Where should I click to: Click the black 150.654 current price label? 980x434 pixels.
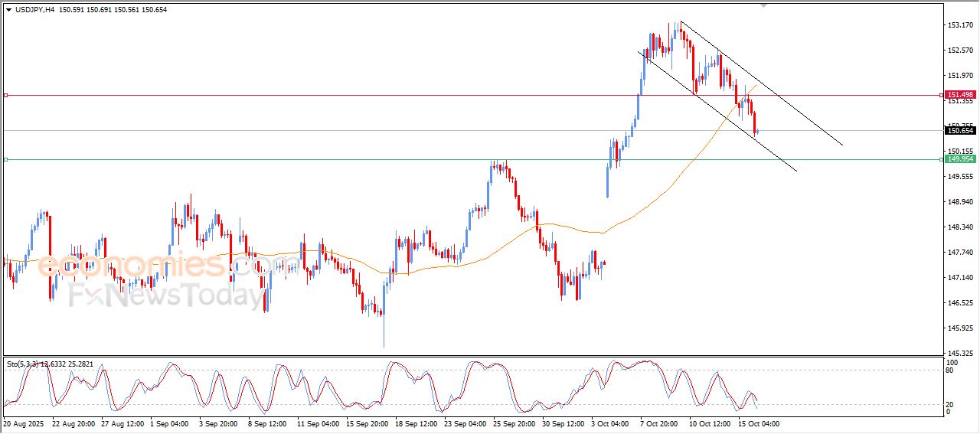tap(959, 131)
